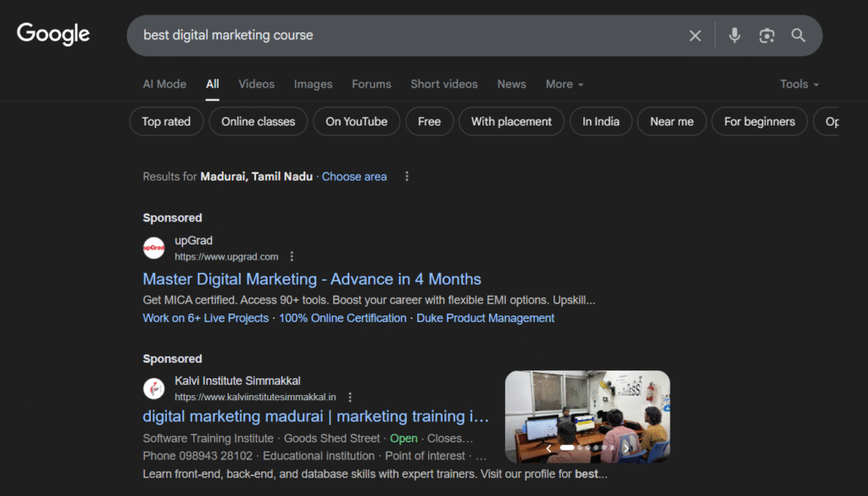Click the upGrad advertiser name
The image size is (868, 496).
pyautogui.click(x=194, y=241)
